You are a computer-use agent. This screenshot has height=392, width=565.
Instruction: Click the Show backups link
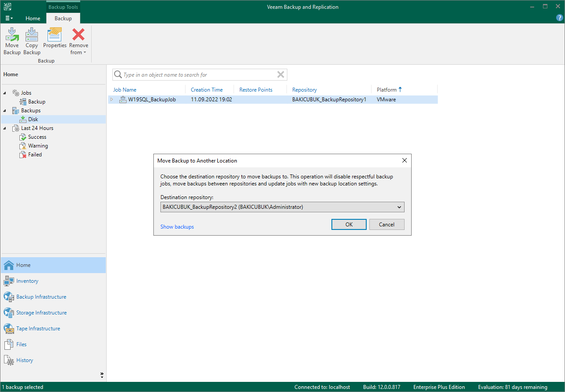tap(177, 227)
